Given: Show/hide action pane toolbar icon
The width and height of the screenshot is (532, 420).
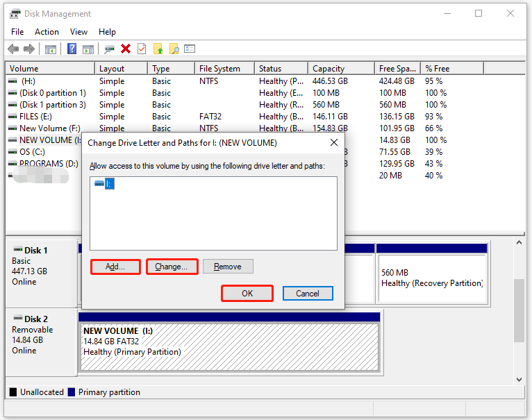Looking at the screenshot, I should [88, 49].
